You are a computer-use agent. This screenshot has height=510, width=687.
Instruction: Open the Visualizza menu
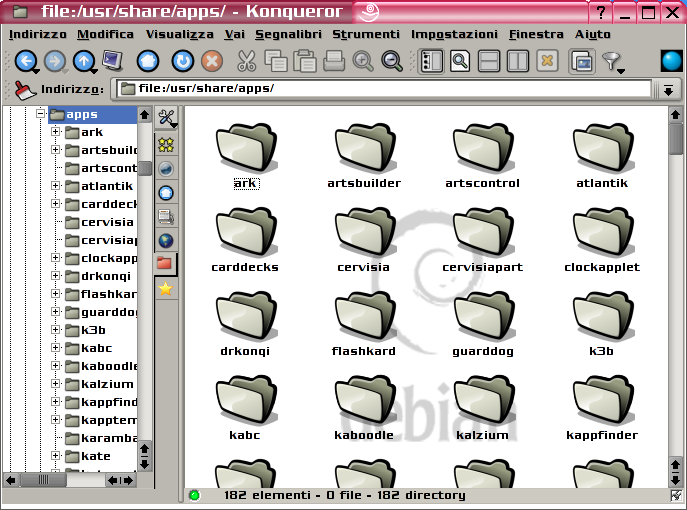pyautogui.click(x=180, y=34)
